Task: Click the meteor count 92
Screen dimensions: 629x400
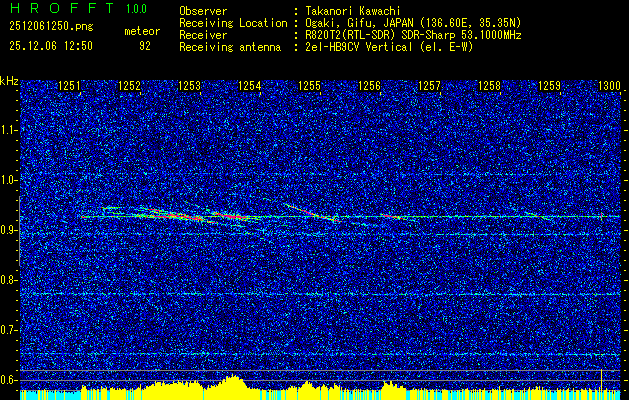Action: 145,46
